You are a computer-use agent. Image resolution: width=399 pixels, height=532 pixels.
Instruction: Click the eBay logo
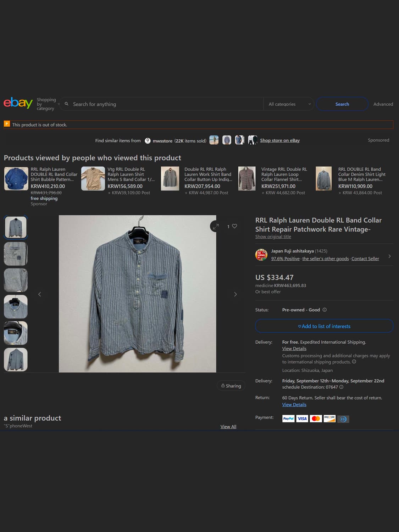click(x=18, y=103)
